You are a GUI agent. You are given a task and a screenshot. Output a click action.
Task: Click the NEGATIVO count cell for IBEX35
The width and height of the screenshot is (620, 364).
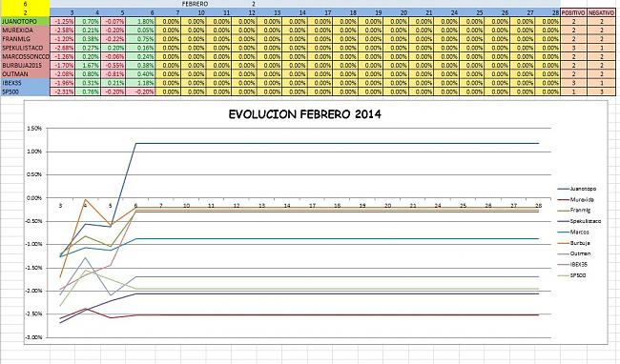coord(602,83)
